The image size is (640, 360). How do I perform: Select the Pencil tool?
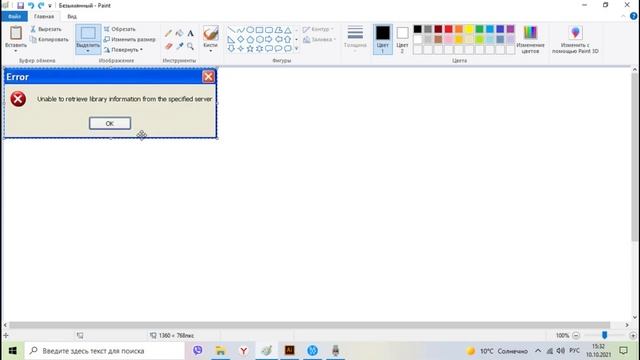click(x=168, y=33)
